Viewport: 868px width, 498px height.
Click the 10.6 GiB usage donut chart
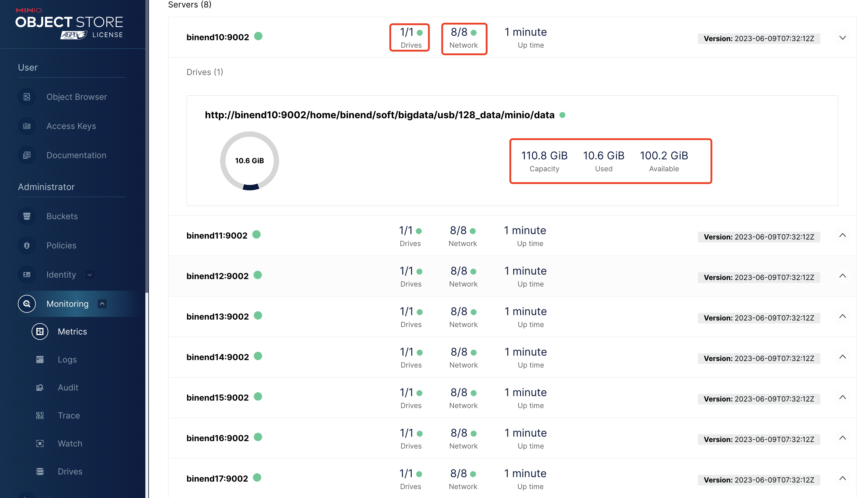coord(249,161)
